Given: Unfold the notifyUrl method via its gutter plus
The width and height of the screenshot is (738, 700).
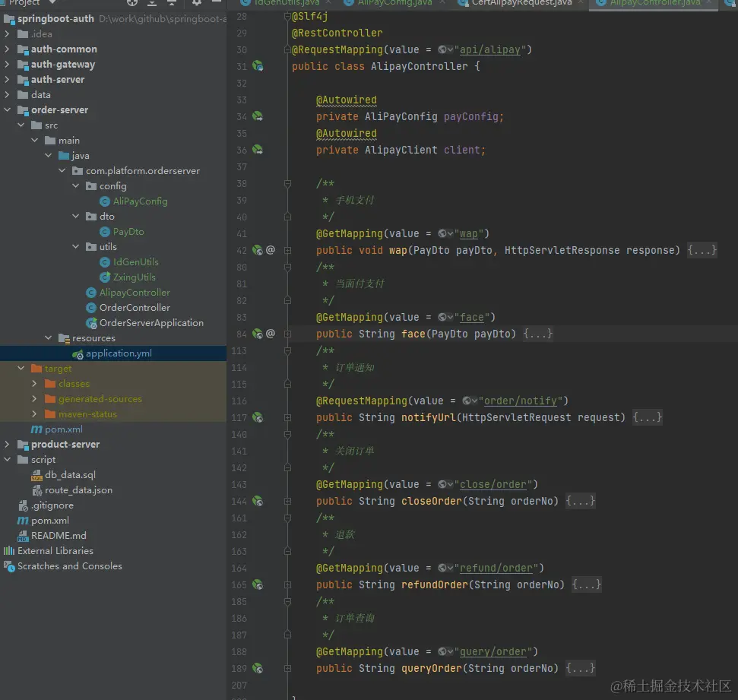Looking at the screenshot, I should point(287,417).
